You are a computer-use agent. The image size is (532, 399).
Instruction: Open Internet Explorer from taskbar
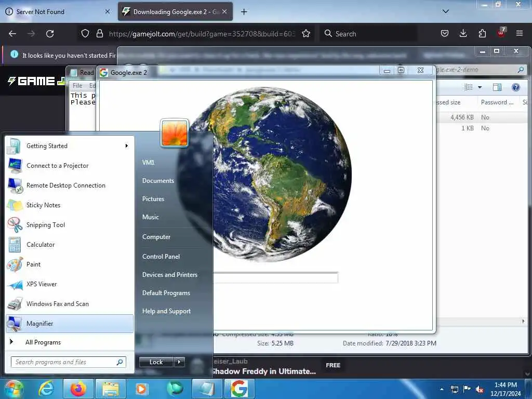point(46,389)
